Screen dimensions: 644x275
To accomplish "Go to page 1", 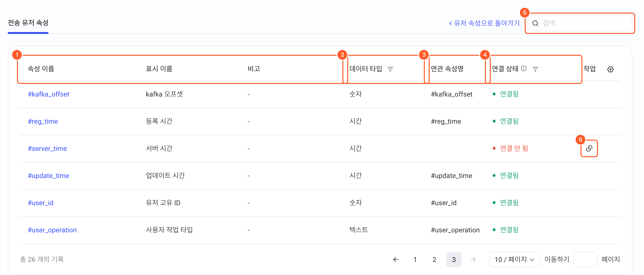I will (x=415, y=259).
